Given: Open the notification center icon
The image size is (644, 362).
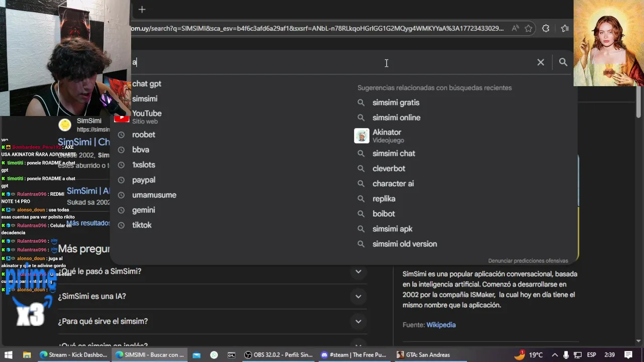Looking at the screenshot, I should pos(629,355).
